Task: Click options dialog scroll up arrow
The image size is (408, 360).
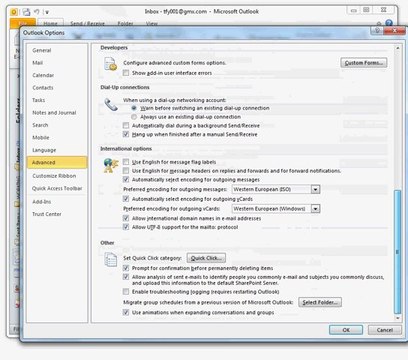Action: coord(397,48)
